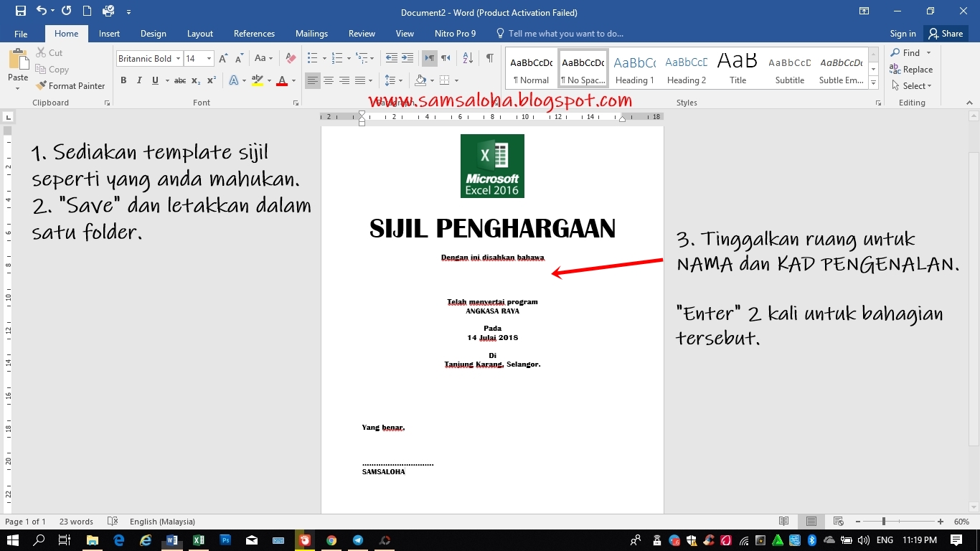Open the font name dropdown
980x551 pixels.
click(x=179, y=58)
